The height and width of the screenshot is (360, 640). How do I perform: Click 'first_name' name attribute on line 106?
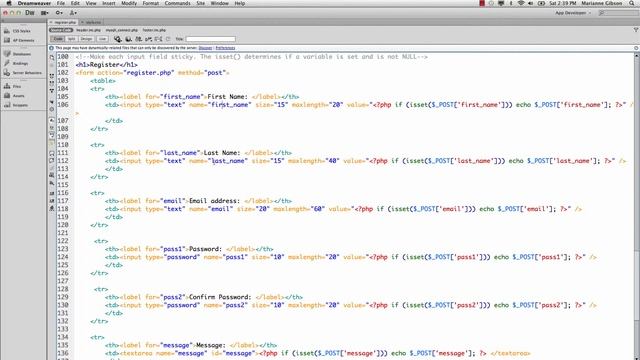click(230, 105)
